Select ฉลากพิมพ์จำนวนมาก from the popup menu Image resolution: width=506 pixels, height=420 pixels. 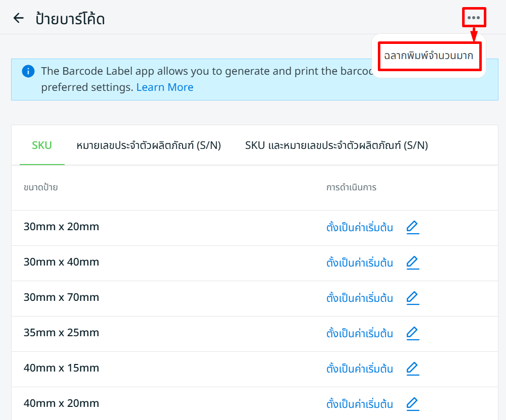coord(428,56)
